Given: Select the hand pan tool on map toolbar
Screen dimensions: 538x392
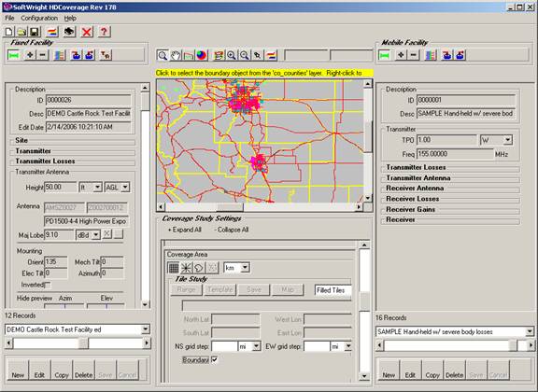Looking at the screenshot, I should pos(176,55).
